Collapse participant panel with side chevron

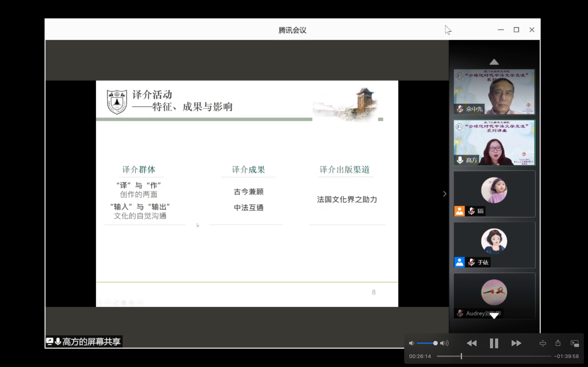(x=445, y=194)
